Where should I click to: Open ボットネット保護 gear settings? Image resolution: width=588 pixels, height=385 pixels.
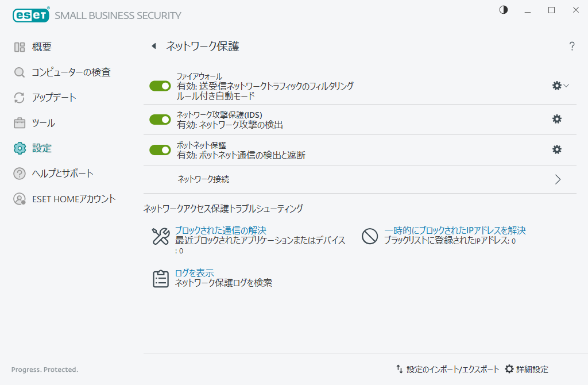pyautogui.click(x=556, y=149)
